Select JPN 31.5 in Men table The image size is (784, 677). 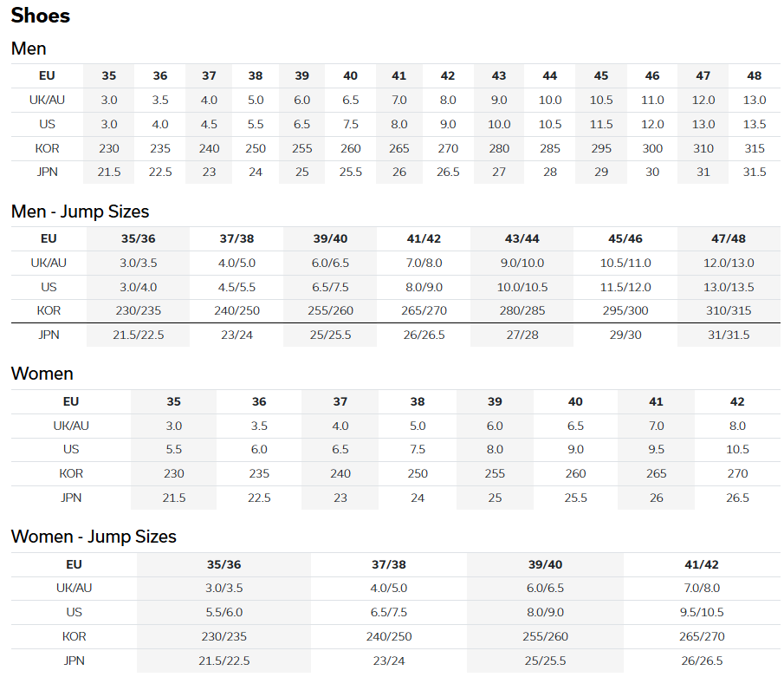tap(754, 173)
